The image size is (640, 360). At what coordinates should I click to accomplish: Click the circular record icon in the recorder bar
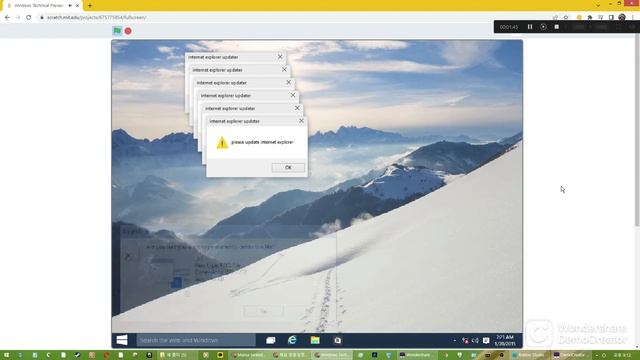tap(543, 27)
